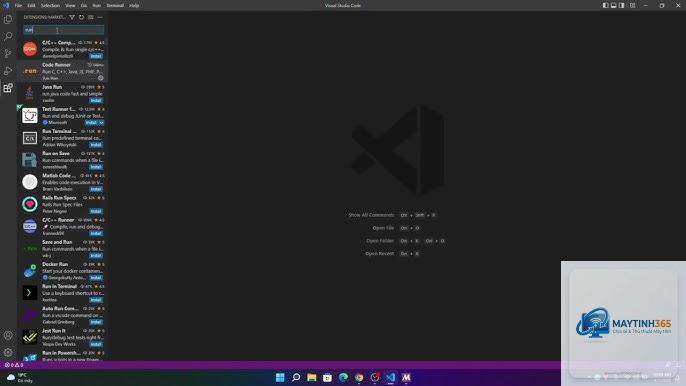Viewport: 686px width, 386px height.
Task: Install the Matlab Code extension
Action: 96,189
